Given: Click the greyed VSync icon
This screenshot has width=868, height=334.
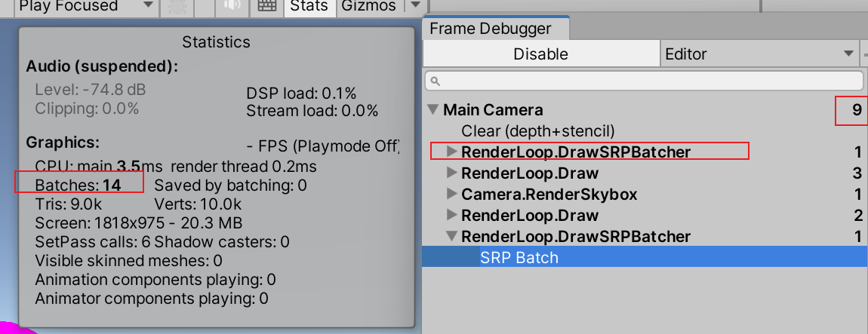Looking at the screenshot, I should point(177,6).
